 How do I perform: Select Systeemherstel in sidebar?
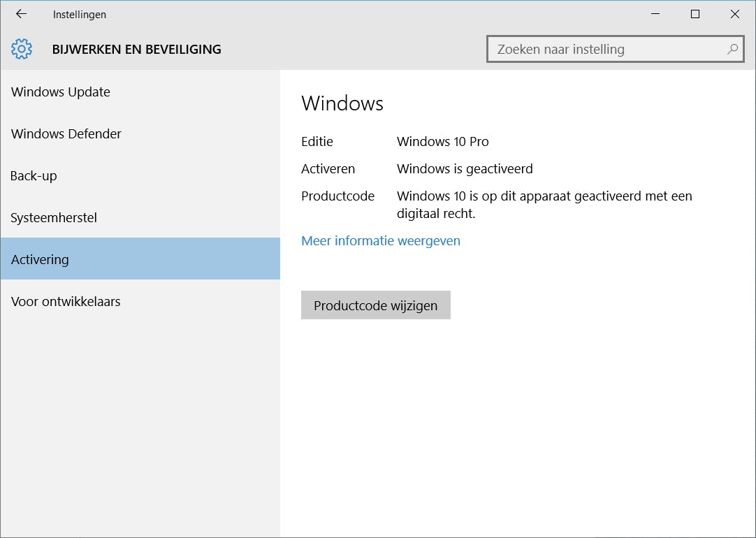(x=140, y=217)
